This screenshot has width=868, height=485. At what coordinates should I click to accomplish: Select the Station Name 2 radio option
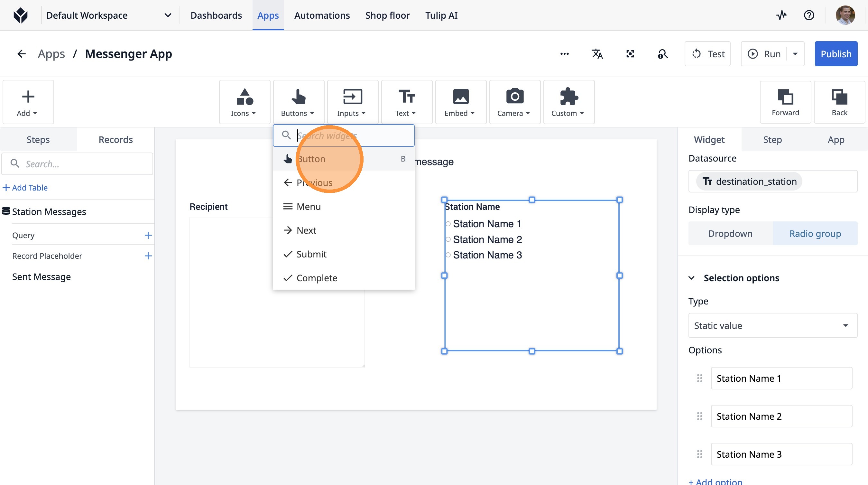[448, 240]
